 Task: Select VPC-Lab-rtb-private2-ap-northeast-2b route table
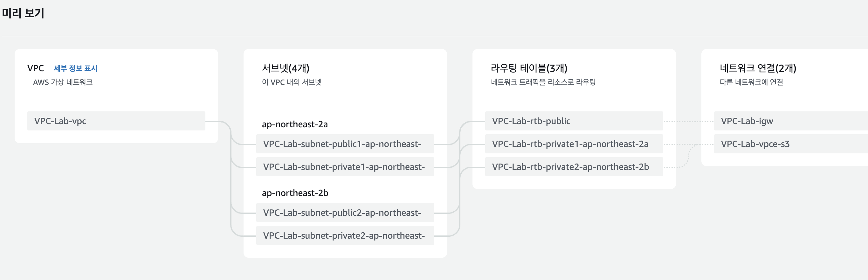point(574,167)
